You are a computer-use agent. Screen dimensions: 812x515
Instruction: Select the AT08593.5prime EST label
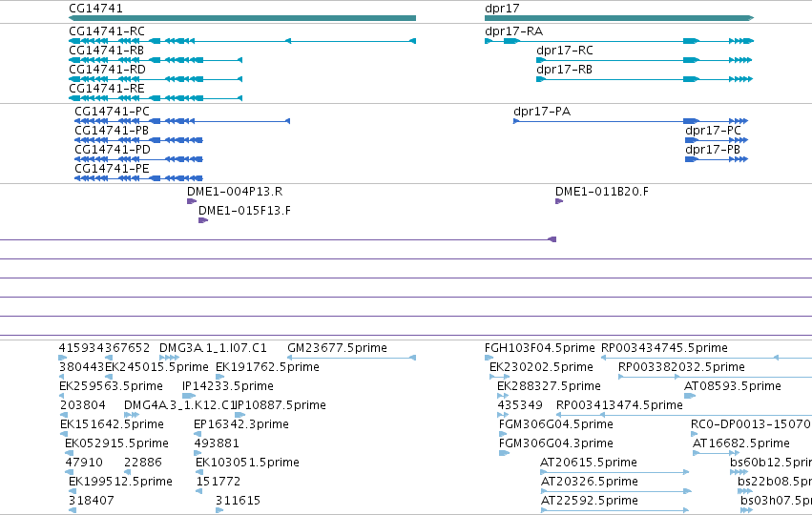pos(733,386)
